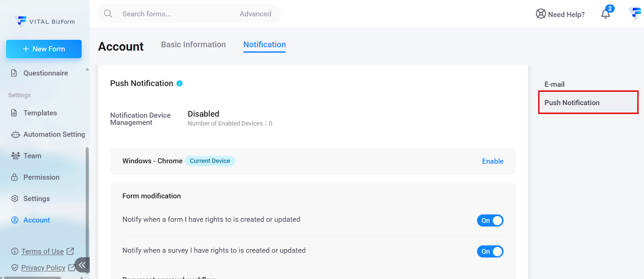Image resolution: width=644 pixels, height=279 pixels.
Task: Enable push for Windows - Chrome device
Action: pos(492,161)
